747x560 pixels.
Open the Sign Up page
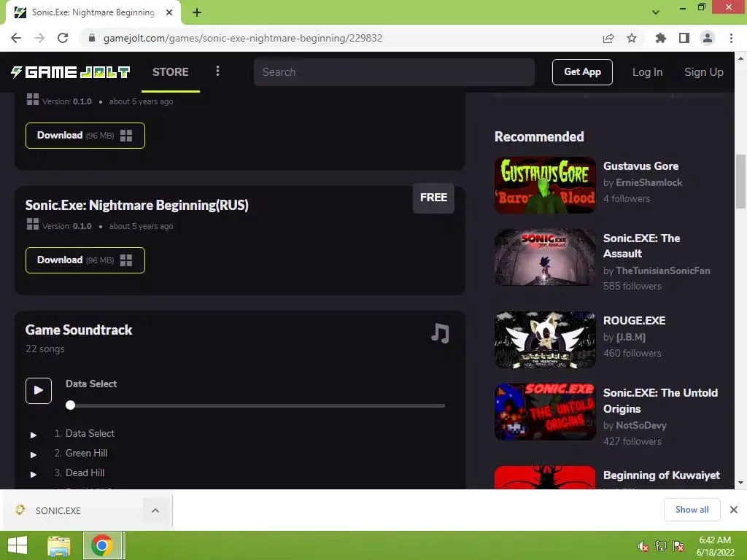click(x=704, y=72)
